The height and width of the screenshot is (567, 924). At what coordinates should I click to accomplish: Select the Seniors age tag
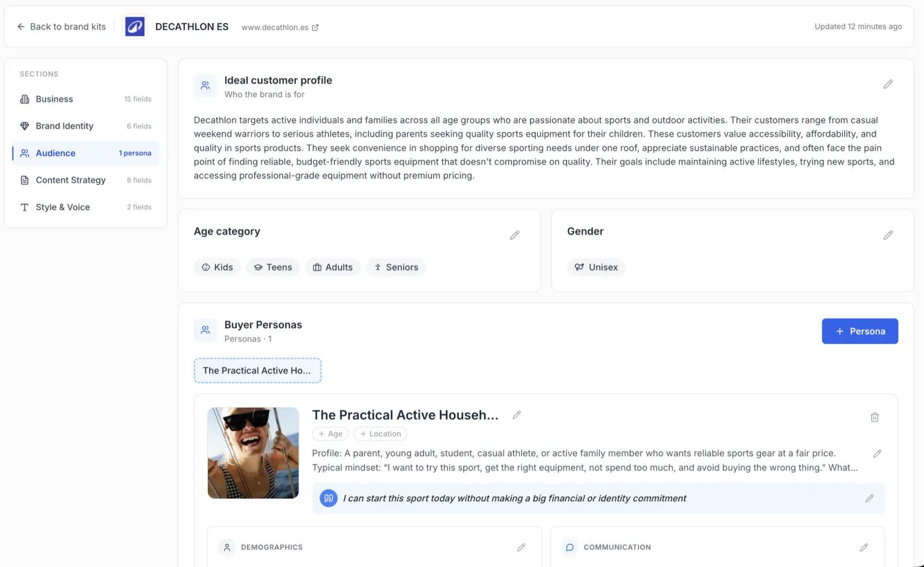coord(396,267)
